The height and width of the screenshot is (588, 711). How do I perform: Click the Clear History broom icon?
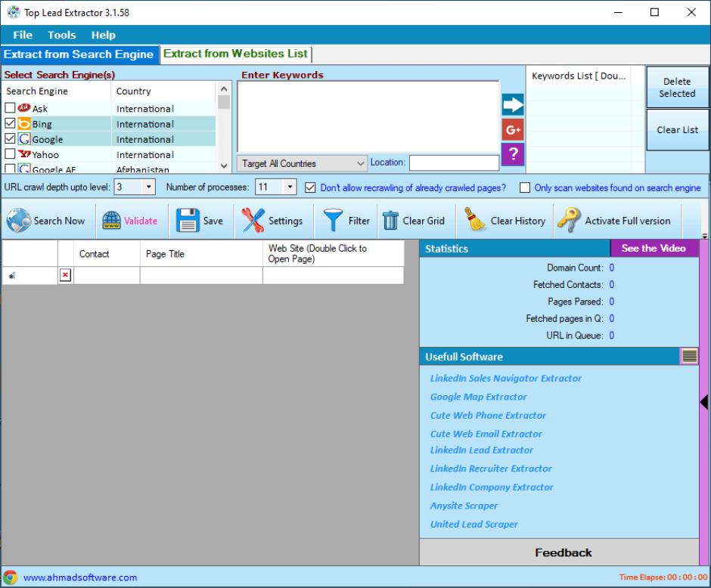pyautogui.click(x=475, y=219)
